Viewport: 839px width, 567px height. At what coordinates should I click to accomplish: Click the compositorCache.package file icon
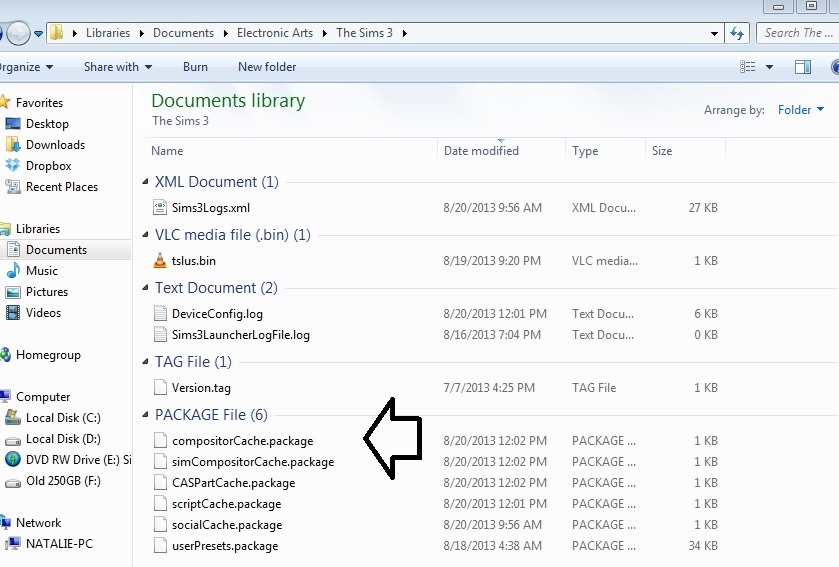point(160,440)
